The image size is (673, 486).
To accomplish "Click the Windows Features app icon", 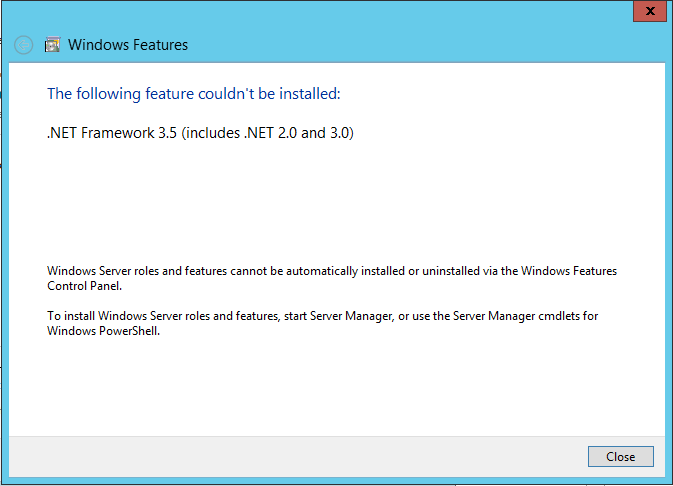I will (52, 45).
